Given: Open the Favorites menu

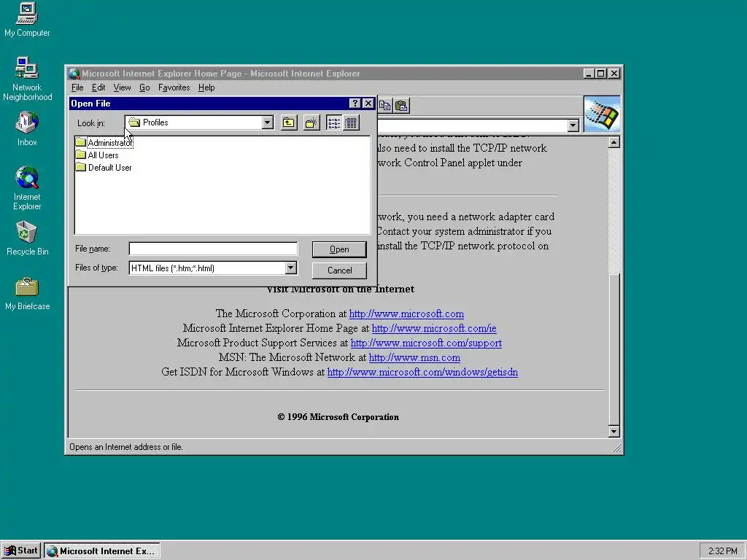Looking at the screenshot, I should [174, 87].
